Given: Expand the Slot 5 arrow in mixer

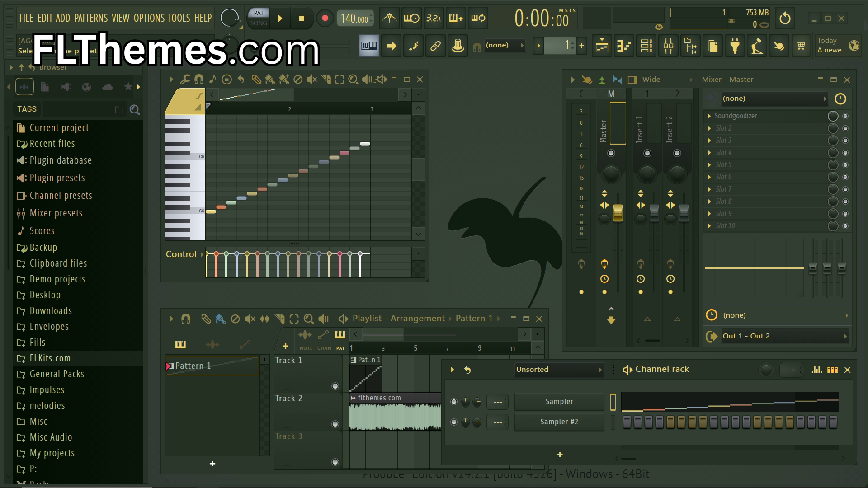Looking at the screenshot, I should pos(709,165).
